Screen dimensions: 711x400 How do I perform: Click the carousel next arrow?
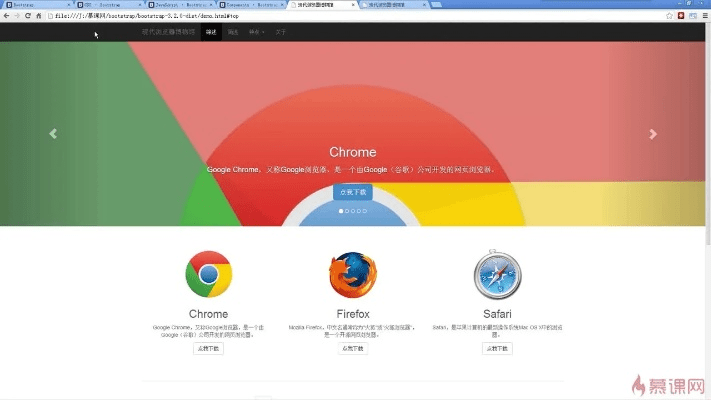coord(653,134)
